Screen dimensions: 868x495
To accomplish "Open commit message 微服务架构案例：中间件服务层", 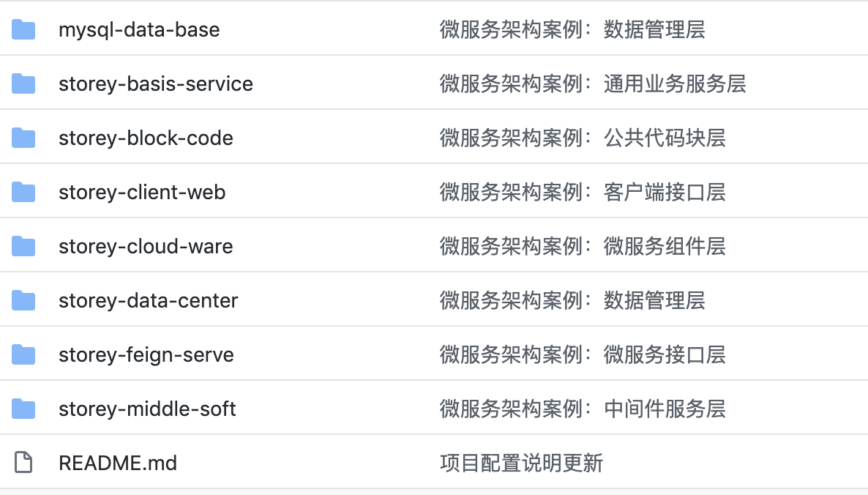I will 583,409.
